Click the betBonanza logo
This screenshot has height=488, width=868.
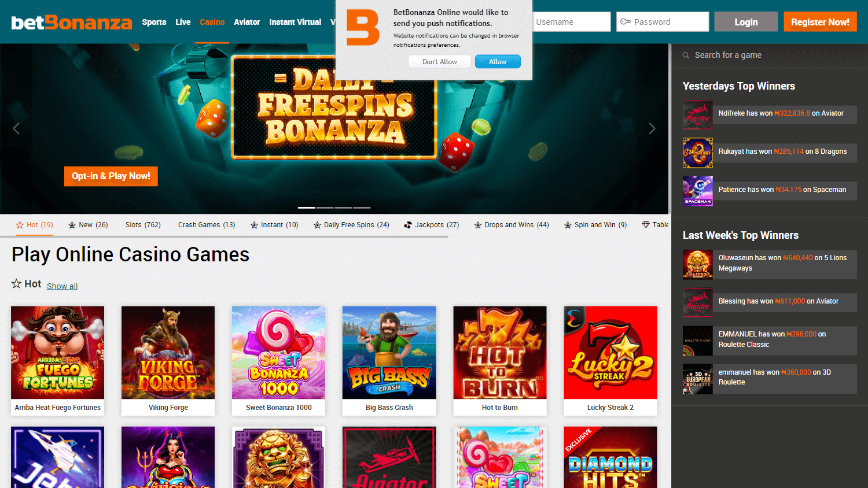[72, 23]
